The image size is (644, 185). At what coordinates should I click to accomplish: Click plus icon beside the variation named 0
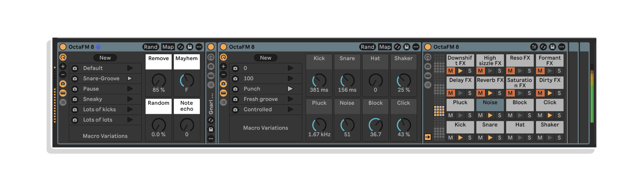coord(223,66)
